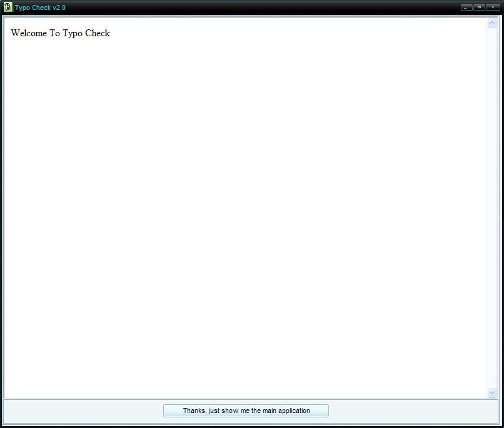Click the Typo Check app icon in title bar

[x=8, y=7]
